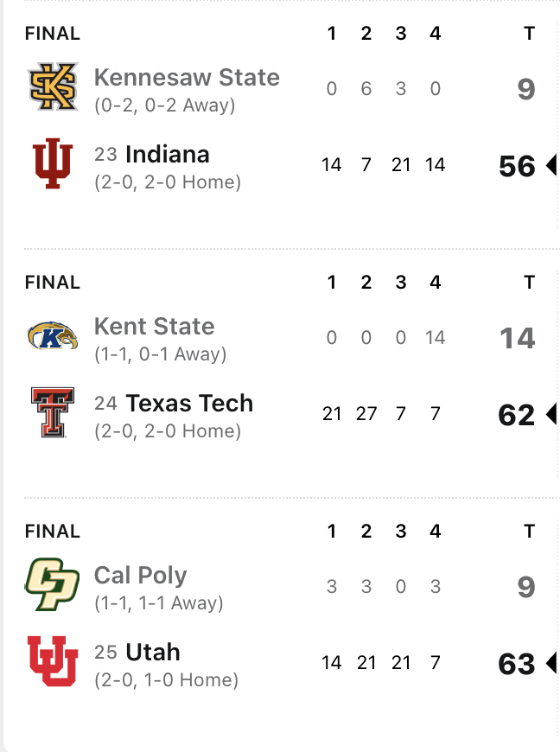This screenshot has width=560, height=752.
Task: Open the Texas Tech team link
Action: click(x=189, y=404)
